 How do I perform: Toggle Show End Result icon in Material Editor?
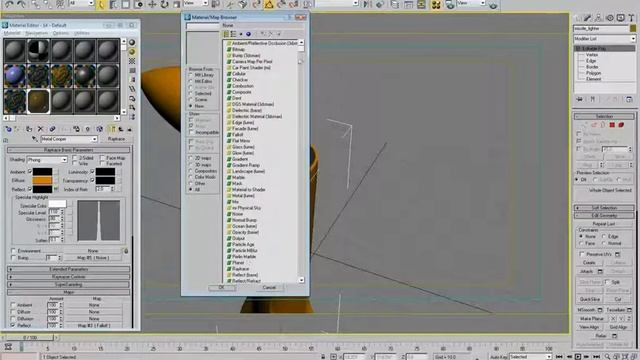click(112, 129)
